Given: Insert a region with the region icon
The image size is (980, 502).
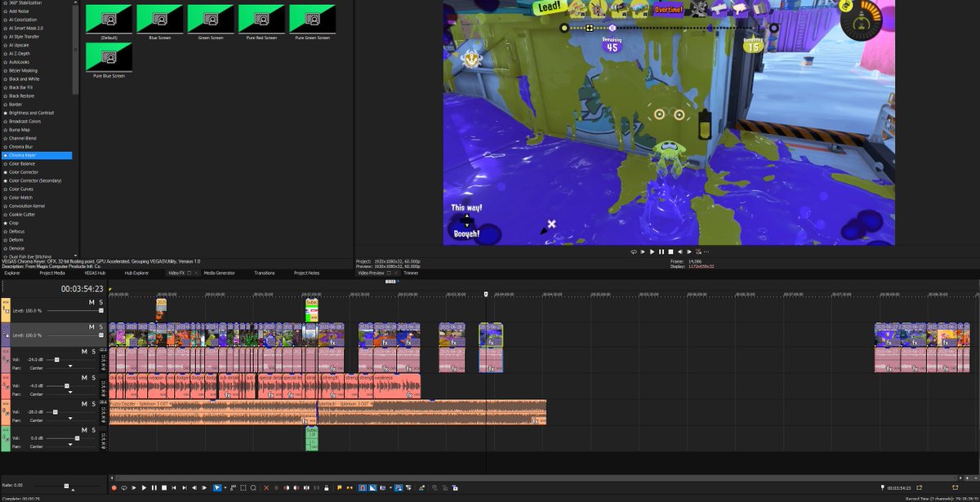Looking at the screenshot, I should coord(350,488).
